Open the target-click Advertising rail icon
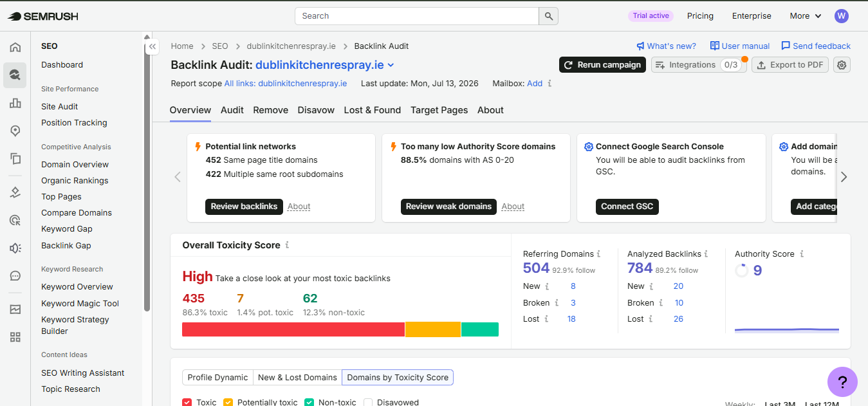This screenshot has height=406, width=868. (x=15, y=220)
